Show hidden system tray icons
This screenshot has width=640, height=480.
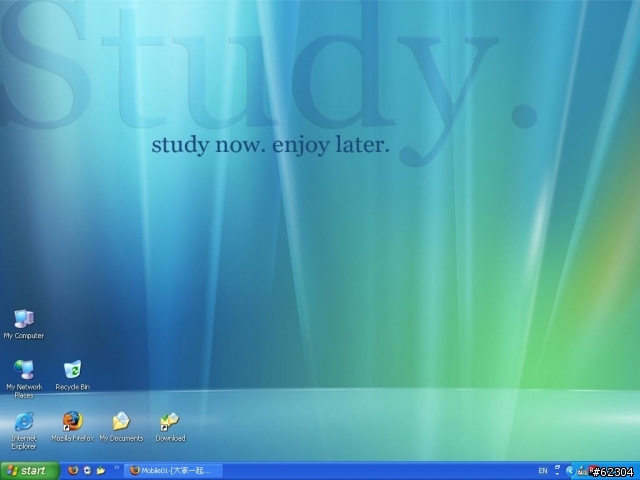[570, 471]
